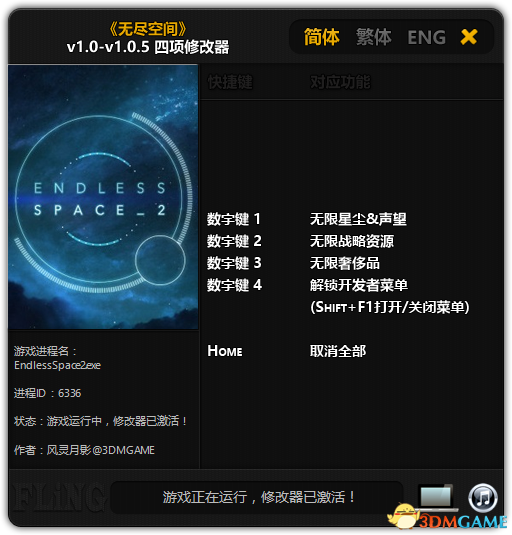Close the trainer with yellow X
This screenshot has width=512, height=535.
click(x=469, y=37)
